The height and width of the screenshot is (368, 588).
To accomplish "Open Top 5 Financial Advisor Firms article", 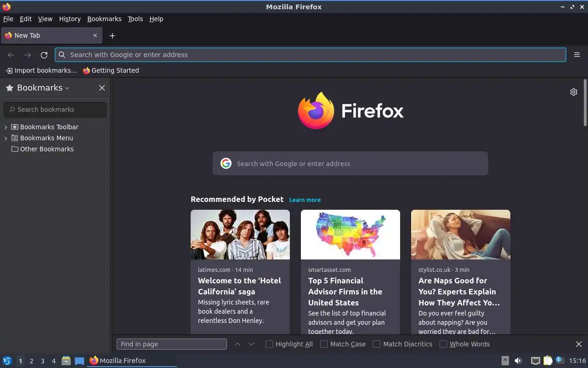I will click(x=345, y=292).
